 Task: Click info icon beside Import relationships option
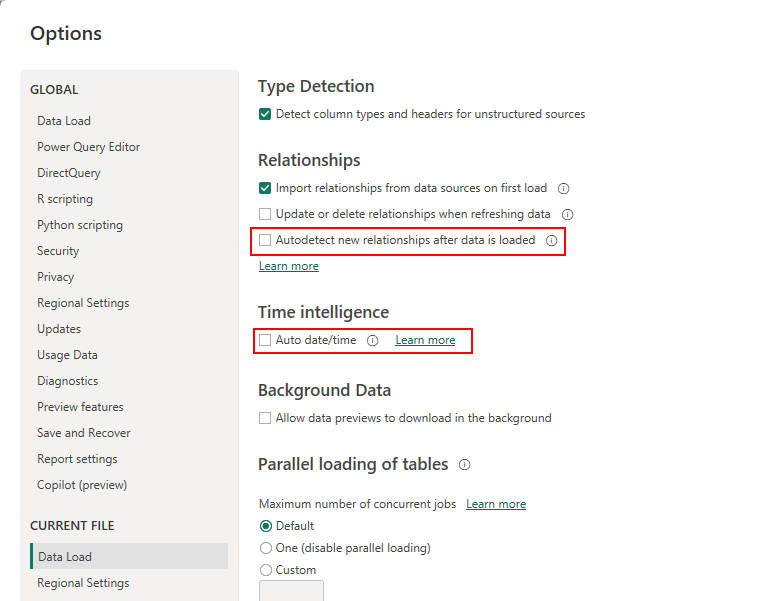pos(564,188)
